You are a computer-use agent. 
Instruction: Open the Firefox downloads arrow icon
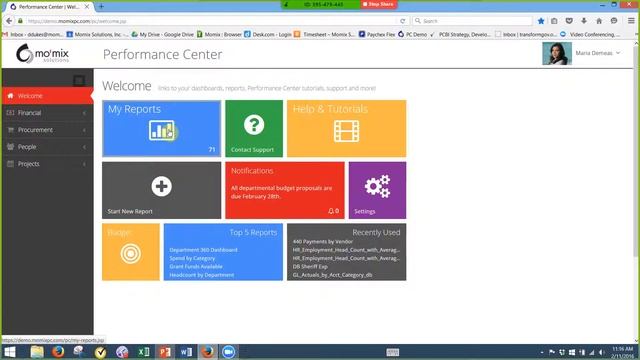pyautogui.click(x=584, y=21)
